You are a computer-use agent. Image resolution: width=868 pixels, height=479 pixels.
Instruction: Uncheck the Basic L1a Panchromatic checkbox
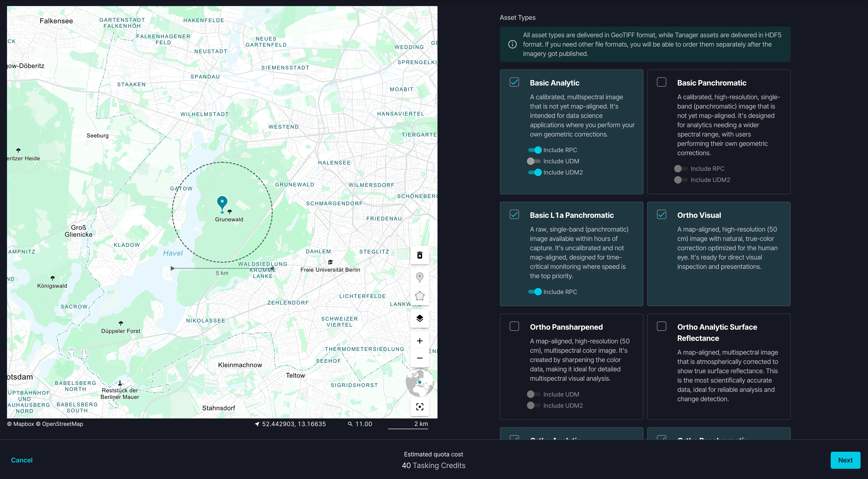[x=514, y=214]
